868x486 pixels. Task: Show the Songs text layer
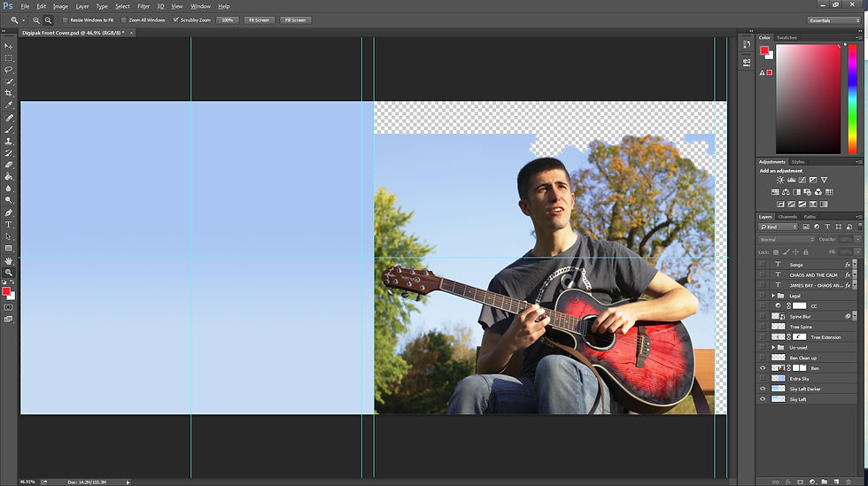(763, 265)
